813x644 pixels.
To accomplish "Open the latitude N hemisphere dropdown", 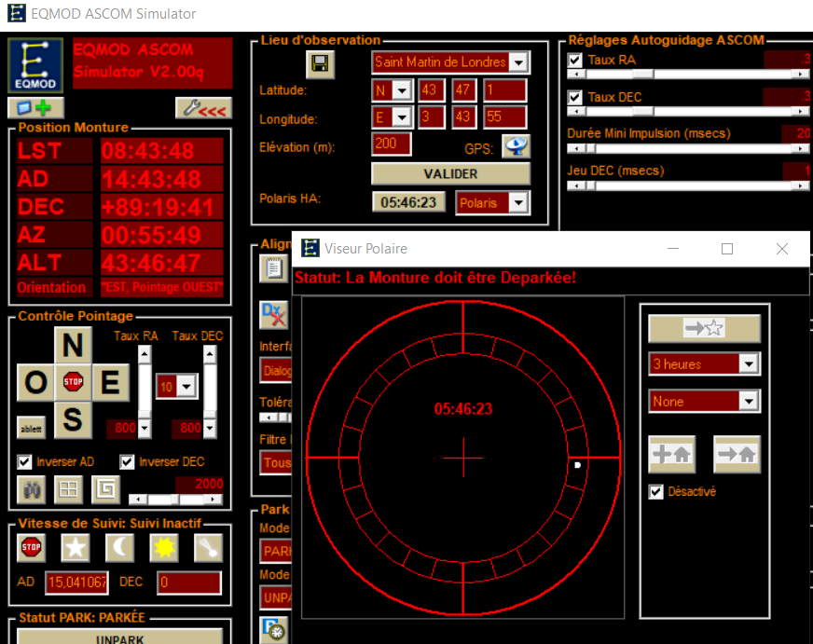I will point(402,90).
